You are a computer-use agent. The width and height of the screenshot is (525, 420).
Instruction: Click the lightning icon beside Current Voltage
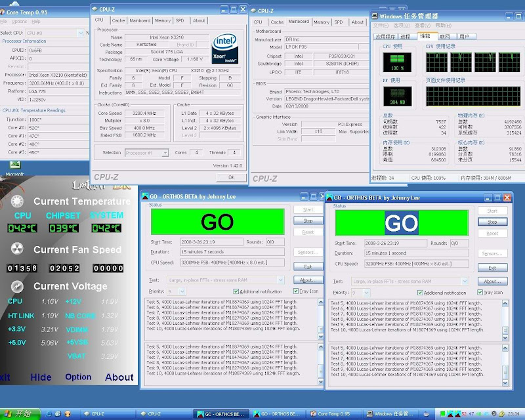(17, 286)
